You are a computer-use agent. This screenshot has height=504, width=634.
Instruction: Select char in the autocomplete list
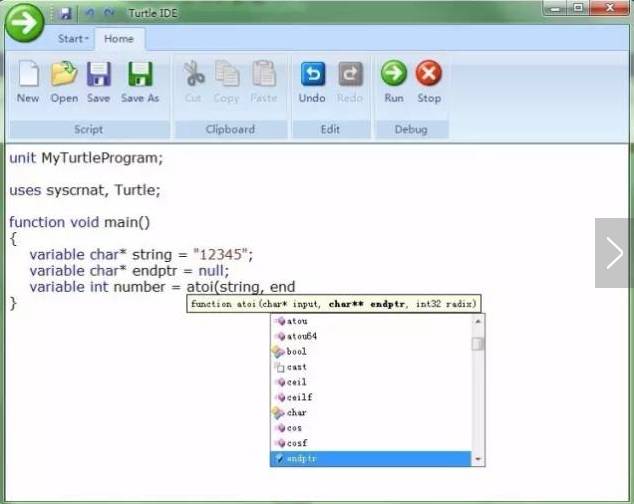pyautogui.click(x=371, y=413)
